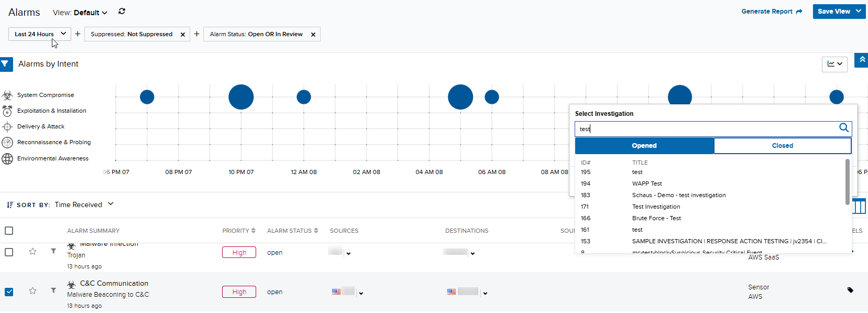Click the System Compromise biohazard icon
Viewport: 868px width, 313px height.
(x=7, y=95)
